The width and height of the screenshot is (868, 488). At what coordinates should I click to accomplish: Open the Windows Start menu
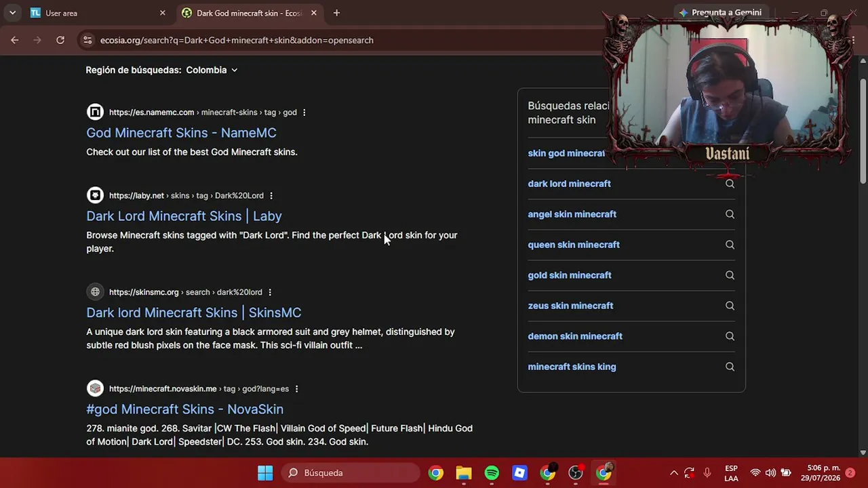(x=265, y=473)
